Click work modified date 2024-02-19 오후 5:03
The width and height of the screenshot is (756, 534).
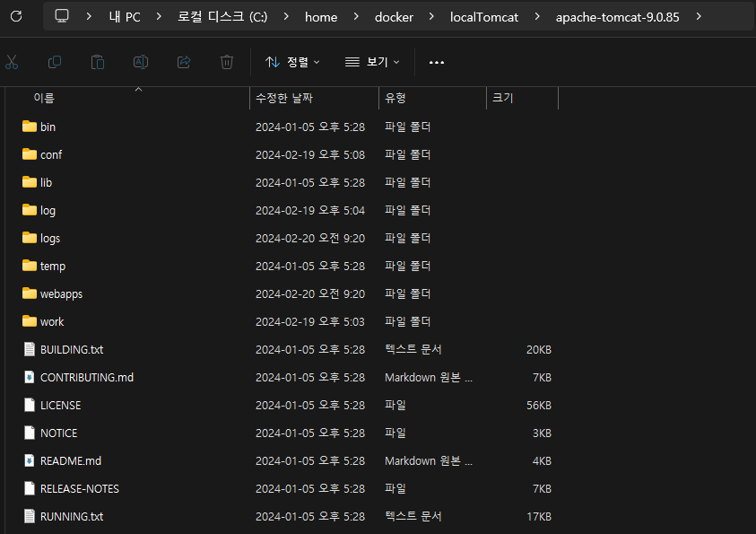coord(310,322)
